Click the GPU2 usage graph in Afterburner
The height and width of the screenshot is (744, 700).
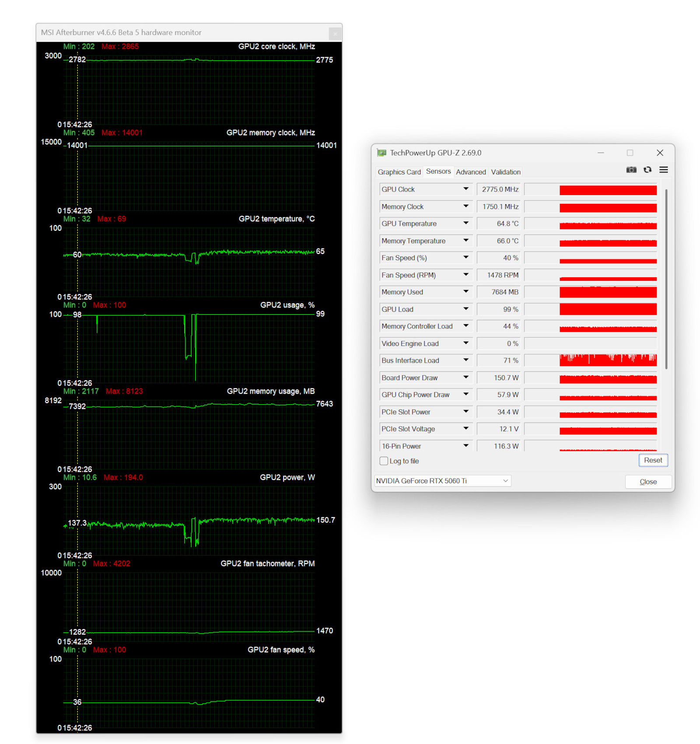pyautogui.click(x=189, y=346)
